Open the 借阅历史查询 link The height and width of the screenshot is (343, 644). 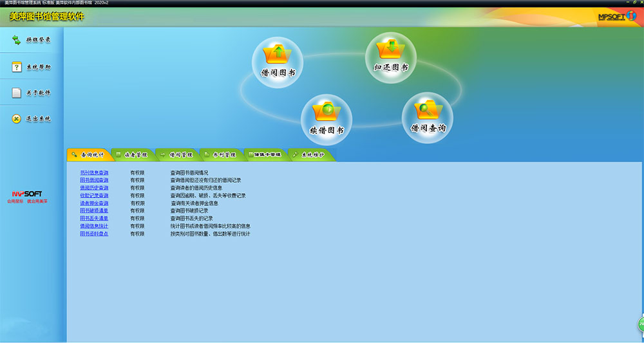click(94, 188)
